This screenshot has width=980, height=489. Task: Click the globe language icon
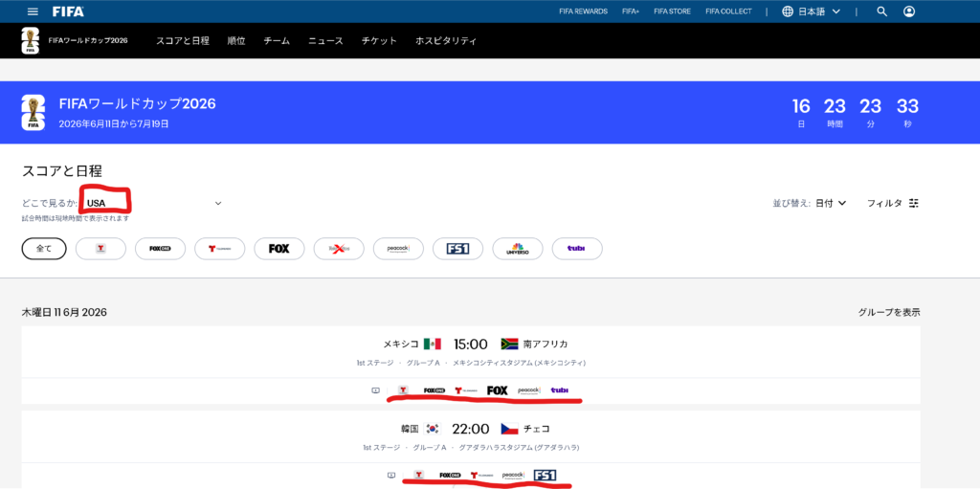click(x=789, y=11)
